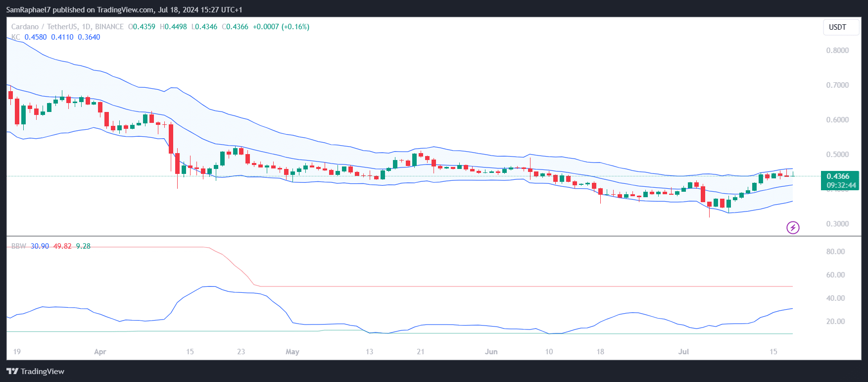
Task: Click the 0.6000 price axis label
Action: coord(837,120)
